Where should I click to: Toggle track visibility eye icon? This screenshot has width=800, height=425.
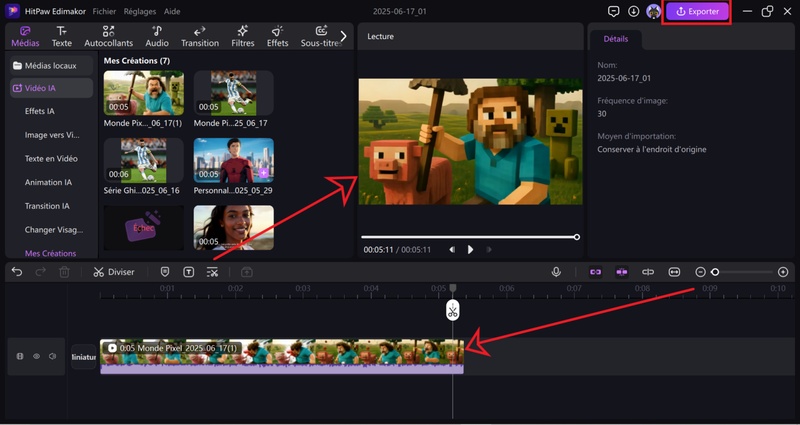click(x=36, y=356)
